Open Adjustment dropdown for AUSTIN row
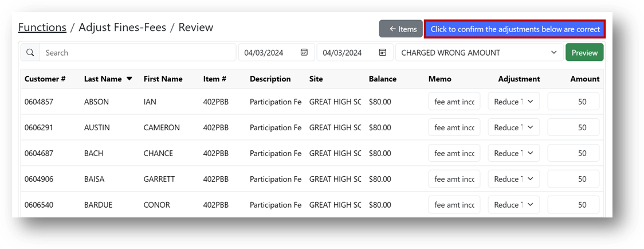This screenshot has width=644, height=249. (514, 127)
